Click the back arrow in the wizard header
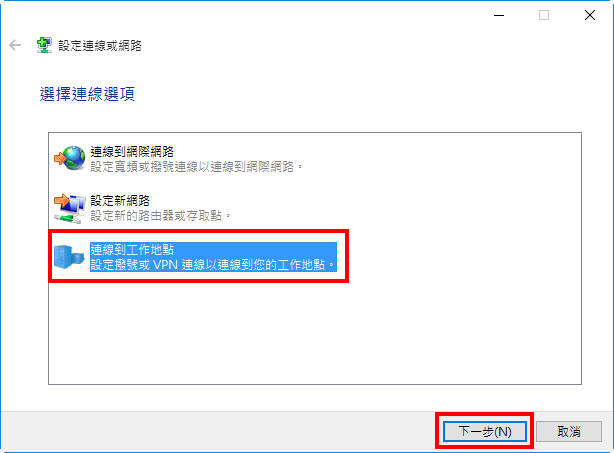Screen dimensions: 614x453 (x=15, y=45)
